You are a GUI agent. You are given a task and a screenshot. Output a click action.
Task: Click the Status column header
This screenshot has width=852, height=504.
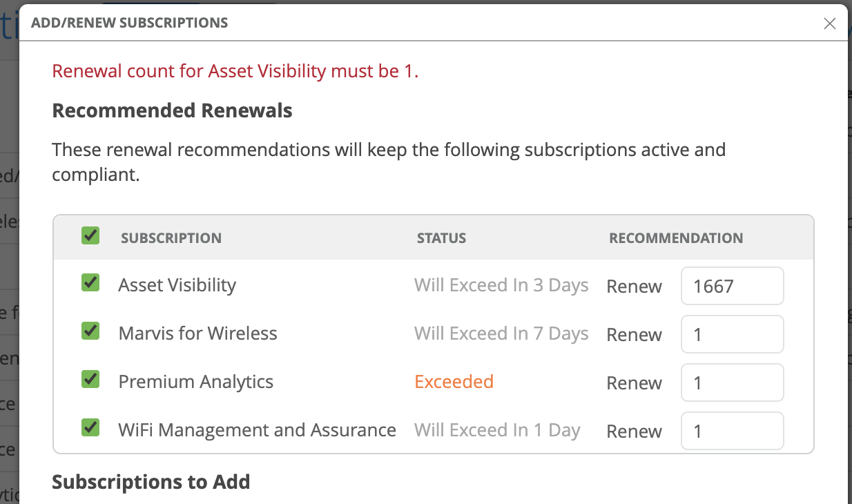coord(441,238)
